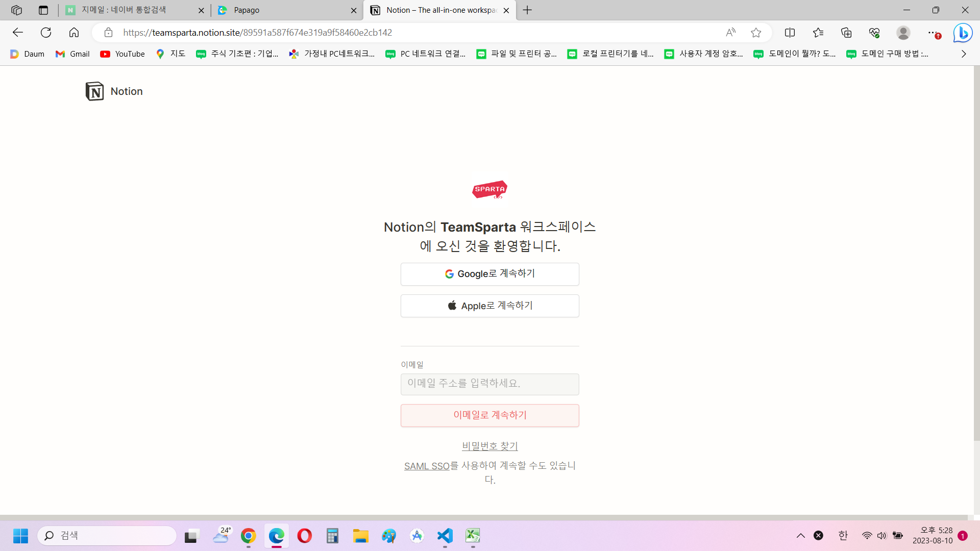Image resolution: width=980 pixels, height=551 pixels.
Task: View site information via the lock icon
Action: coord(108,33)
